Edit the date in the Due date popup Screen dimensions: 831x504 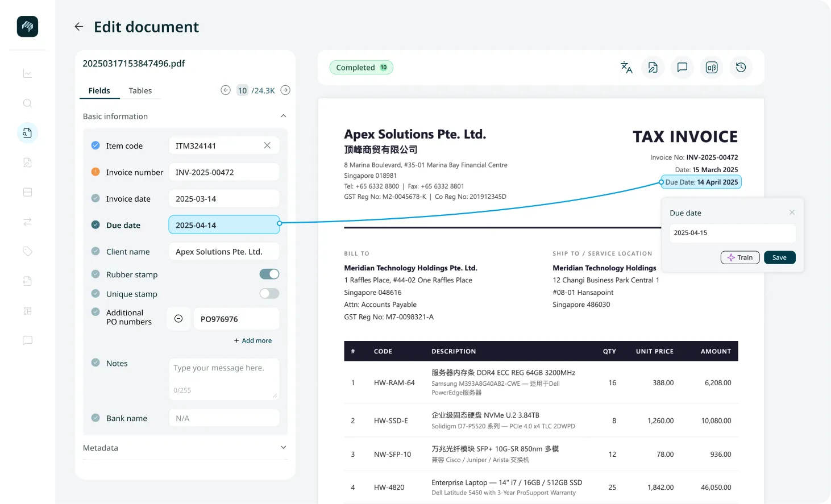point(732,233)
